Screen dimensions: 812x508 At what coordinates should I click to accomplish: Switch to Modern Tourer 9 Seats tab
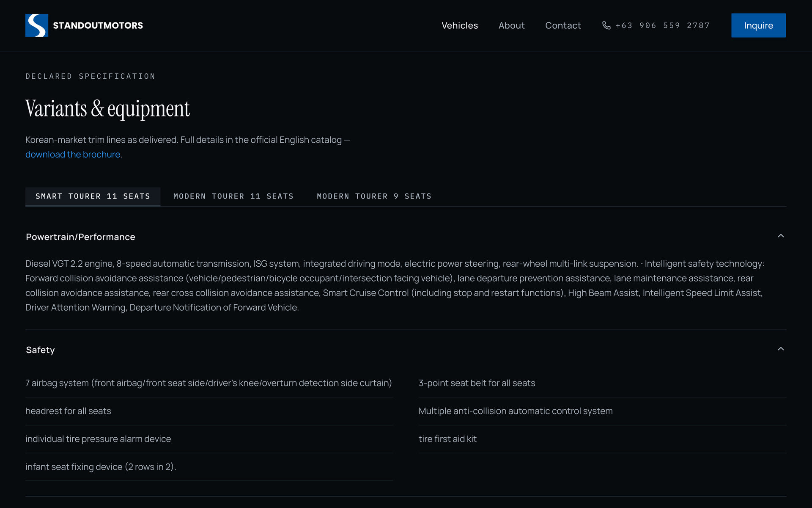click(374, 196)
